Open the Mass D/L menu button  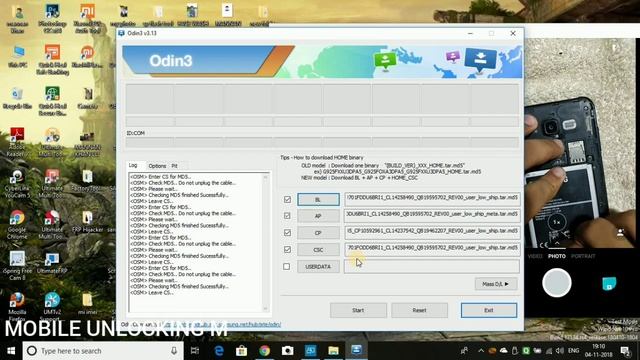tap(496, 284)
